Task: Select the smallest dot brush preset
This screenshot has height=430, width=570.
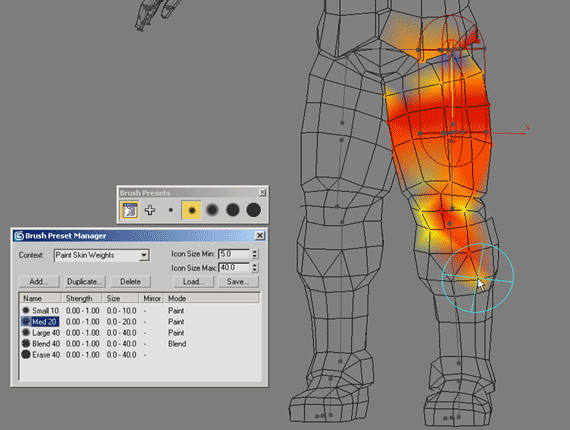Action: click(170, 210)
